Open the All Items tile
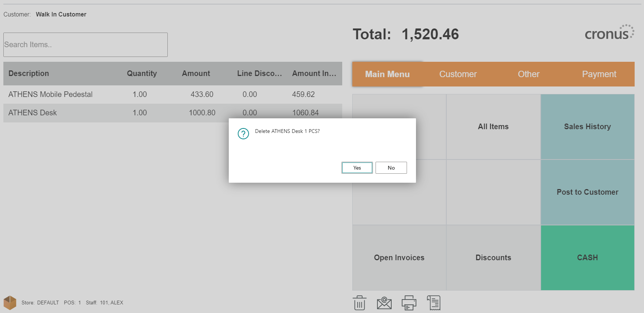 [493, 127]
